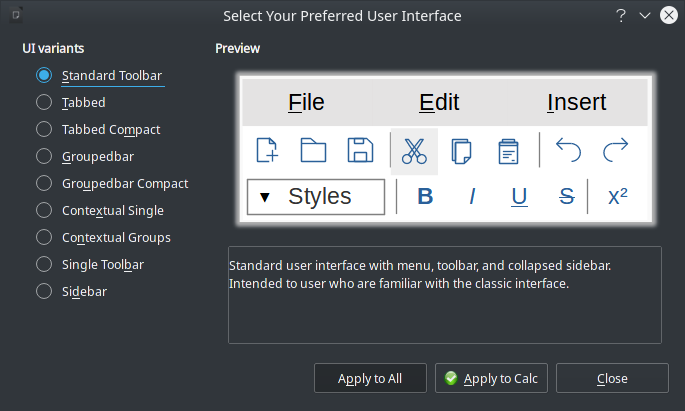The image size is (685, 411).
Task: Click the File menu in preview
Action: pos(306,102)
